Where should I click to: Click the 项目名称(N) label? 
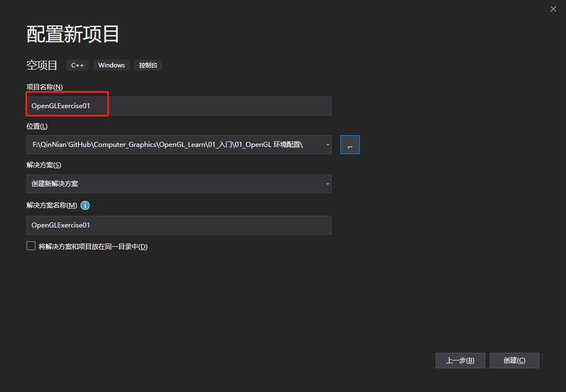pyautogui.click(x=44, y=87)
